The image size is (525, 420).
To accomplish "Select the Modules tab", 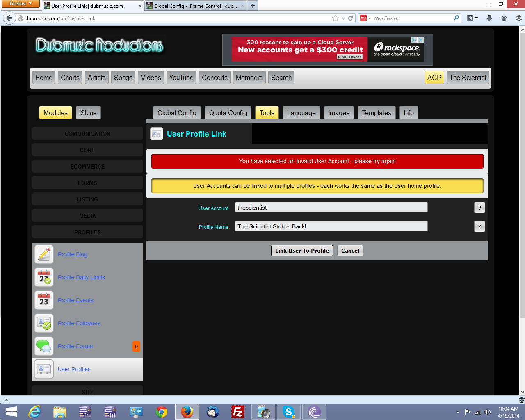I will 55,113.
